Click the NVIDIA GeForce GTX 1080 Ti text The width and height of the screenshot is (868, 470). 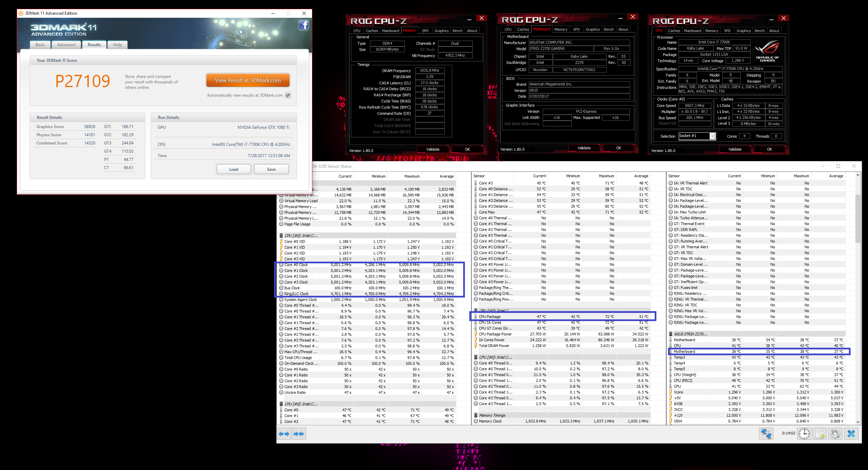click(264, 127)
